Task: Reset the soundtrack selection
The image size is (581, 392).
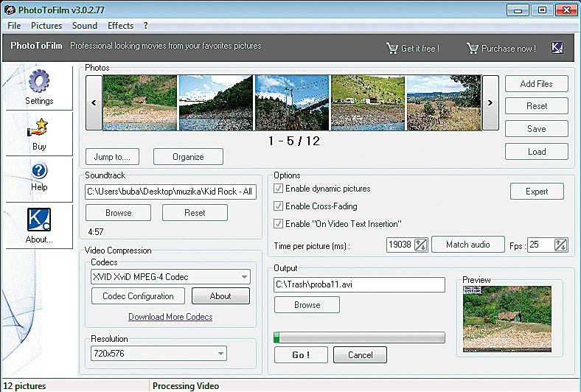Action: click(195, 213)
